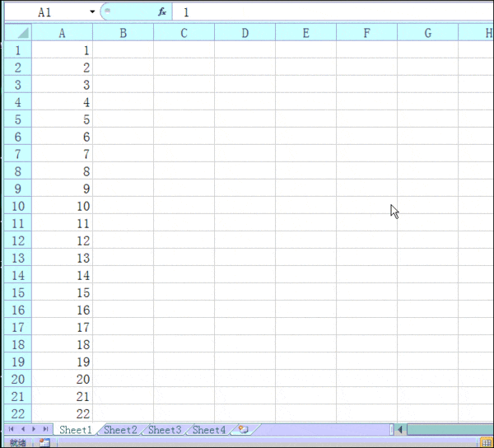Click the tab bar split handle
Image resolution: width=494 pixels, height=448 pixels.
(x=392, y=429)
